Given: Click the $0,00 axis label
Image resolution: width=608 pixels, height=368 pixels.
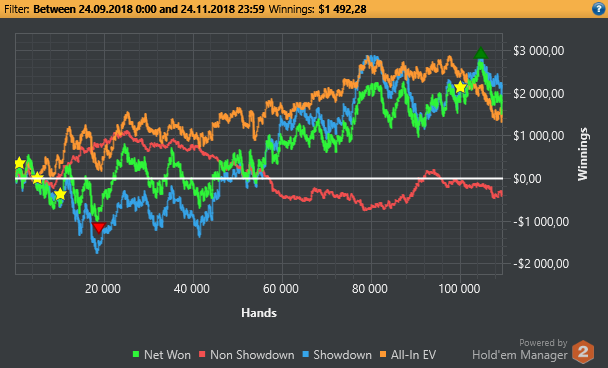Looking at the screenshot, I should [x=527, y=179].
